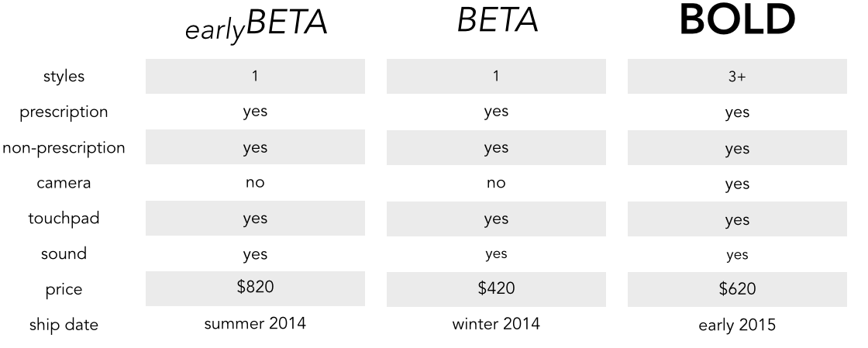Click the BOLD column heading
Image resolution: width=868 pixels, height=348 pixels.
[737, 19]
